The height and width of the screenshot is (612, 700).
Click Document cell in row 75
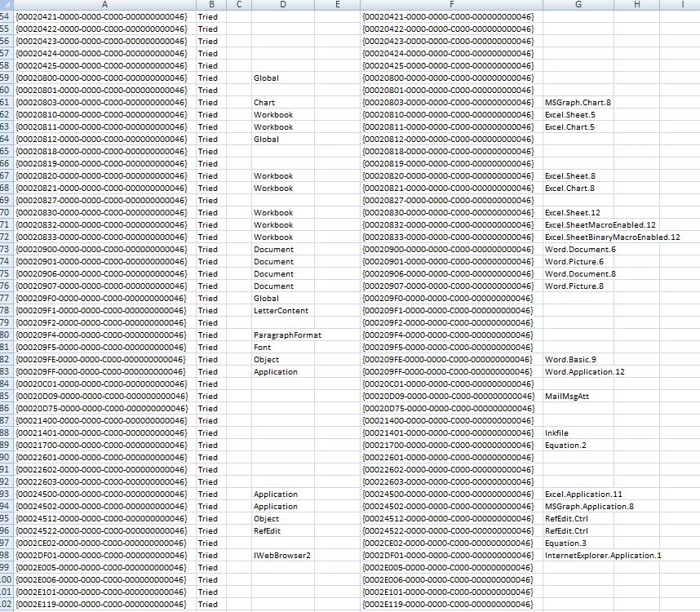pyautogui.click(x=283, y=274)
